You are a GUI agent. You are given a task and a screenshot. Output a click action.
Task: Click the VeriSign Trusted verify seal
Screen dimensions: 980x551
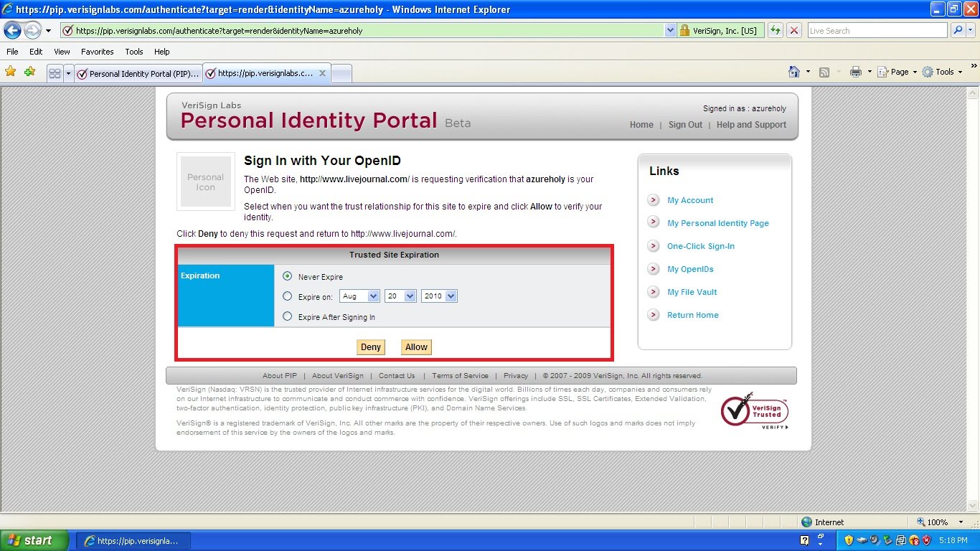[x=755, y=410]
